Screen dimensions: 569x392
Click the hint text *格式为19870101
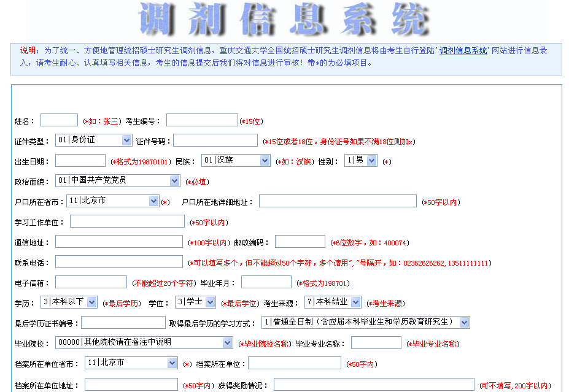(141, 162)
